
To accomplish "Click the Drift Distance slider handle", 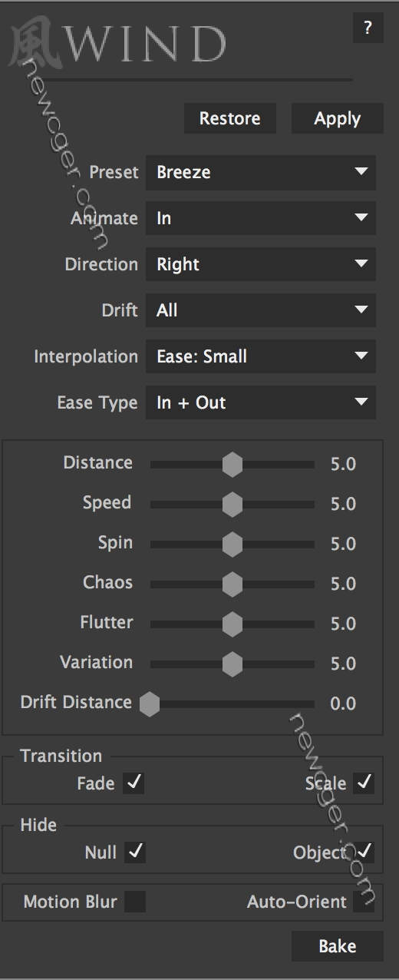I will tap(150, 704).
